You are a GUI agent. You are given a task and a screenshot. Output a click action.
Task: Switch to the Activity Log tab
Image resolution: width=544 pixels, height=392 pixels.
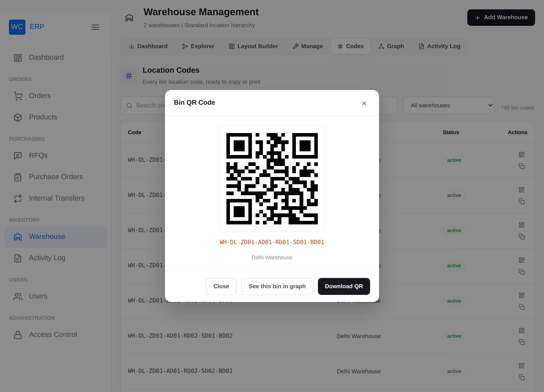[439, 46]
